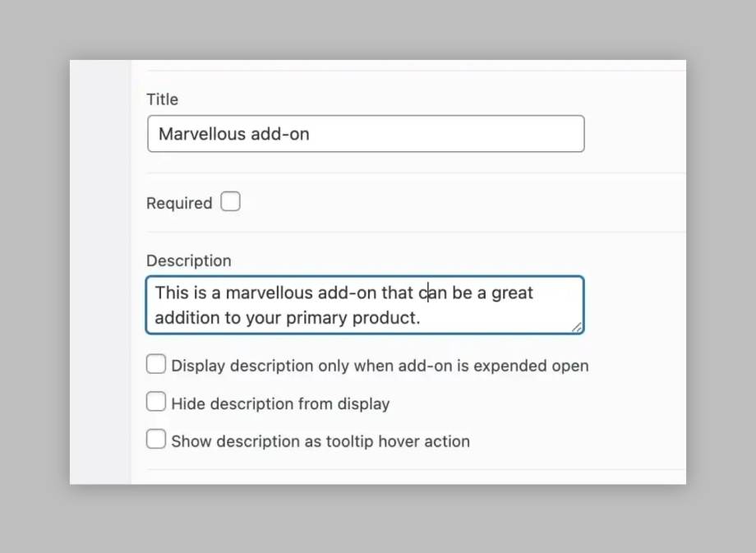
Task: Click the Description textarea resize handle
Action: pos(577,327)
